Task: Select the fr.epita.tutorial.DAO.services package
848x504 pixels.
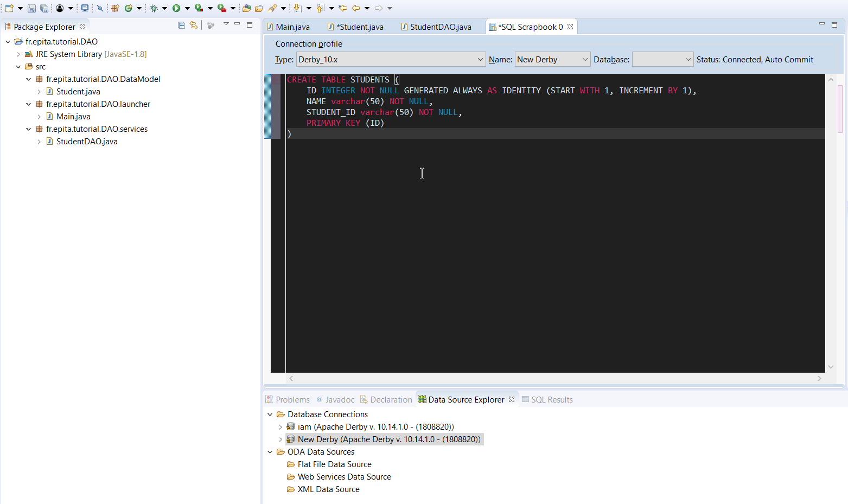Action: point(97,129)
